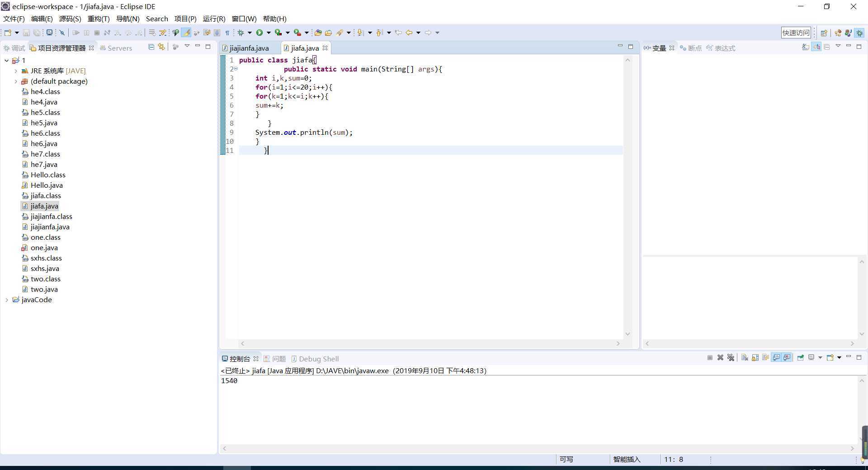Switch to the Debug Shell tab

tap(315, 359)
